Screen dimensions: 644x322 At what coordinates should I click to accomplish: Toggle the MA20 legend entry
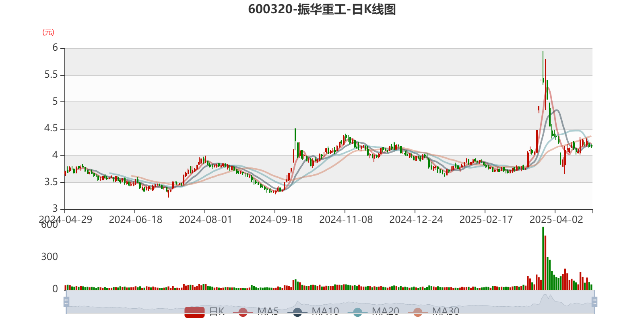click(374, 312)
